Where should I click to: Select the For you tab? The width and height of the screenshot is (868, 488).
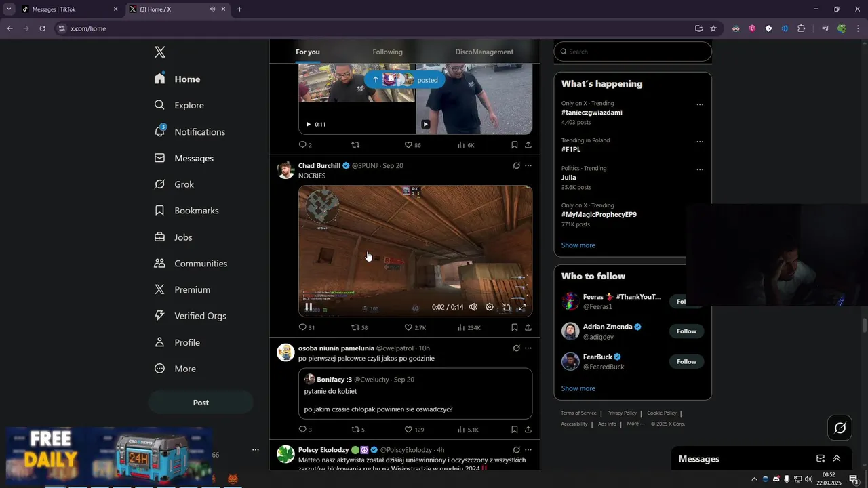[308, 52]
